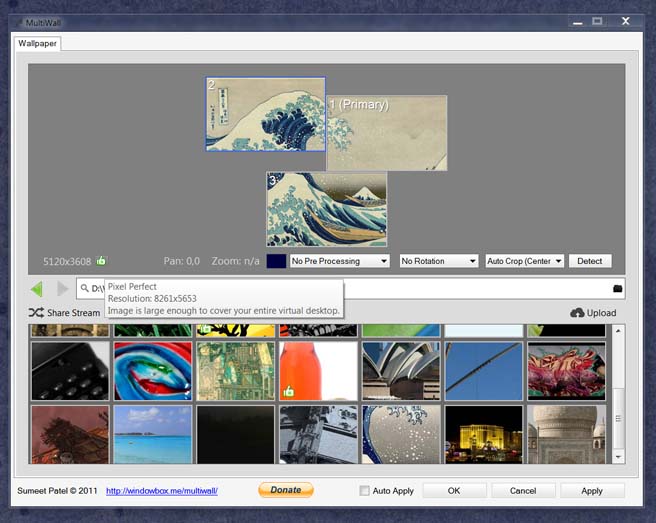Screen dimensions: 656x523
Task: Click the Share Stream label
Action: point(74,313)
